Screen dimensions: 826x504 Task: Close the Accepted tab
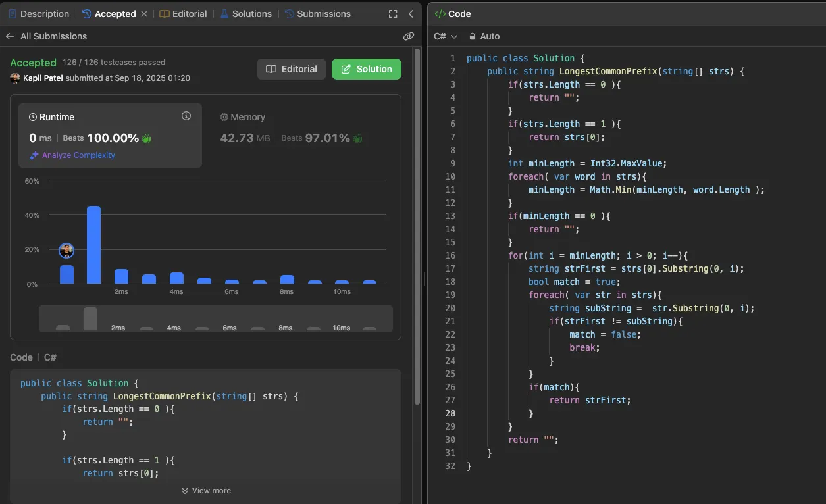pyautogui.click(x=146, y=13)
